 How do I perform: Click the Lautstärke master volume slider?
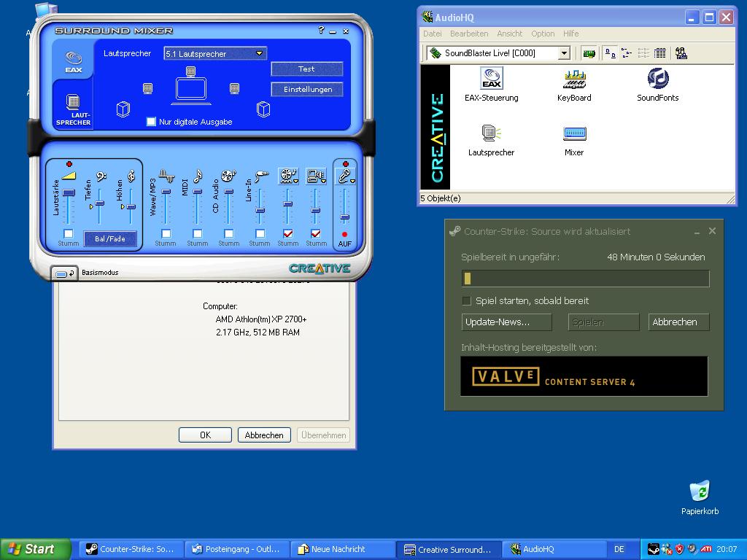69,192
